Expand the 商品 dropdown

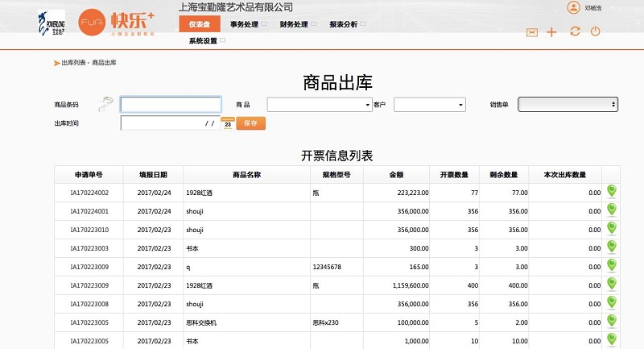319,105
